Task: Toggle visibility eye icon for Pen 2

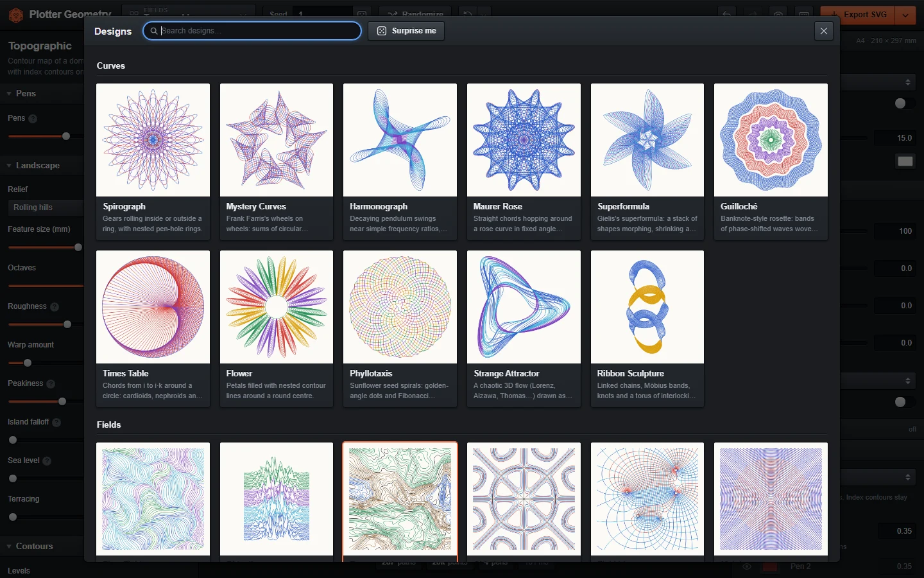Action: [747, 566]
